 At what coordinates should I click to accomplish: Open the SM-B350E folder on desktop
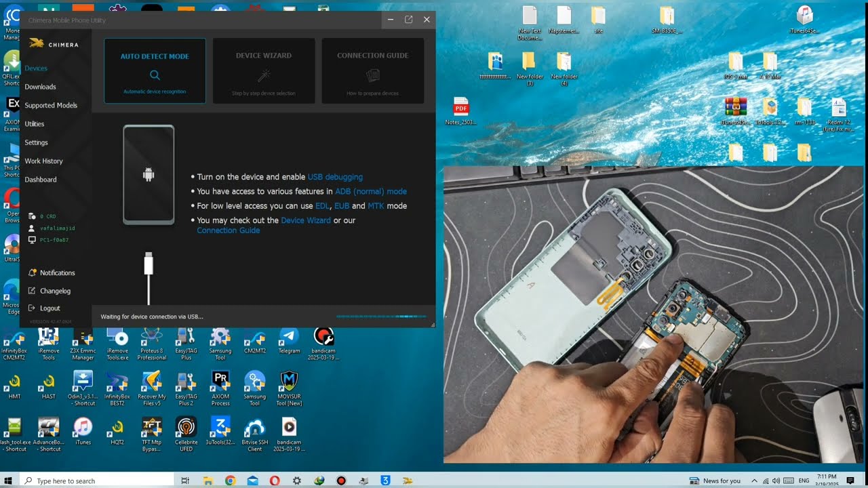667,20
